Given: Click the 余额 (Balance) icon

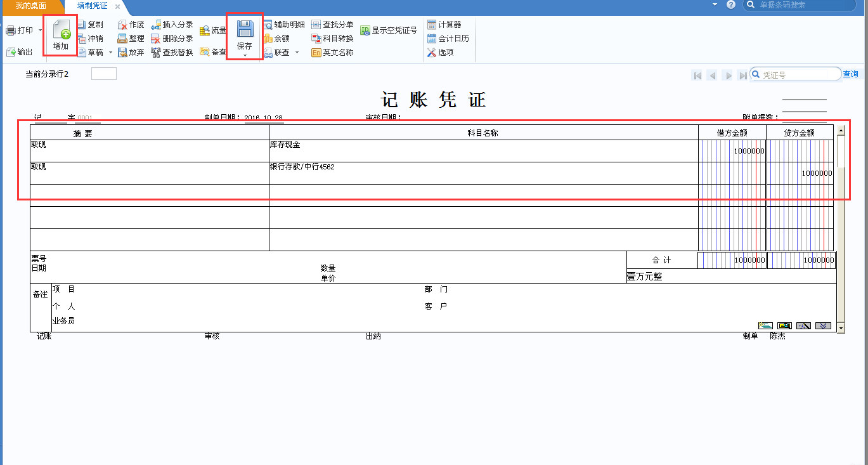Looking at the screenshot, I should pyautogui.click(x=268, y=39).
